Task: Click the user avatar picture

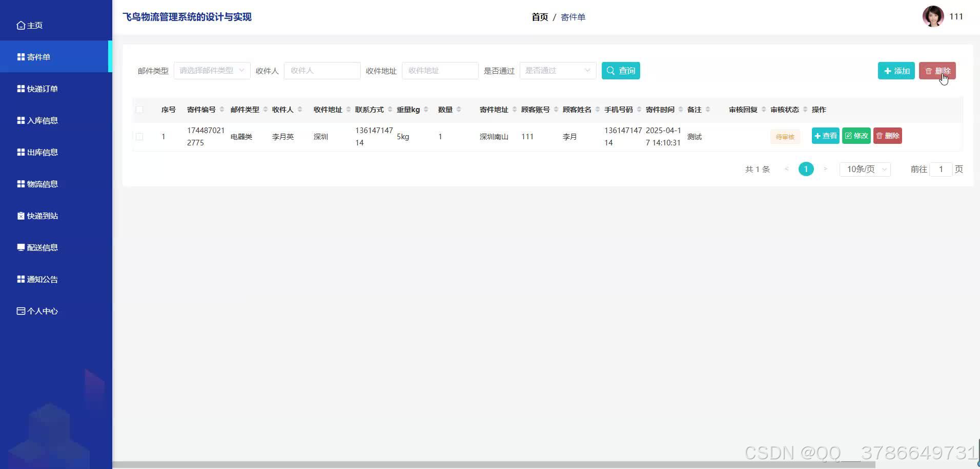Action: tap(933, 16)
